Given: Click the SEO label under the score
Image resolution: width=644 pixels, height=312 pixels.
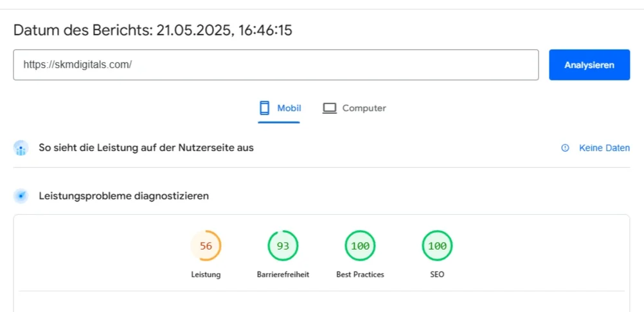Looking at the screenshot, I should point(437,275).
